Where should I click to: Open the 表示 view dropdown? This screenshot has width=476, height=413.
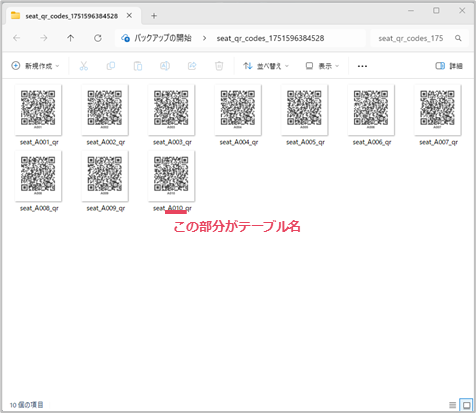(322, 66)
